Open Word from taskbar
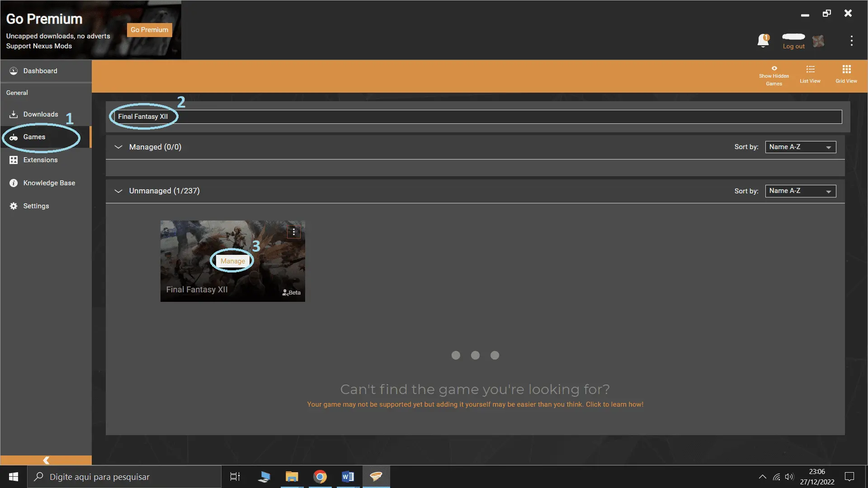The width and height of the screenshot is (868, 488). coord(348,477)
